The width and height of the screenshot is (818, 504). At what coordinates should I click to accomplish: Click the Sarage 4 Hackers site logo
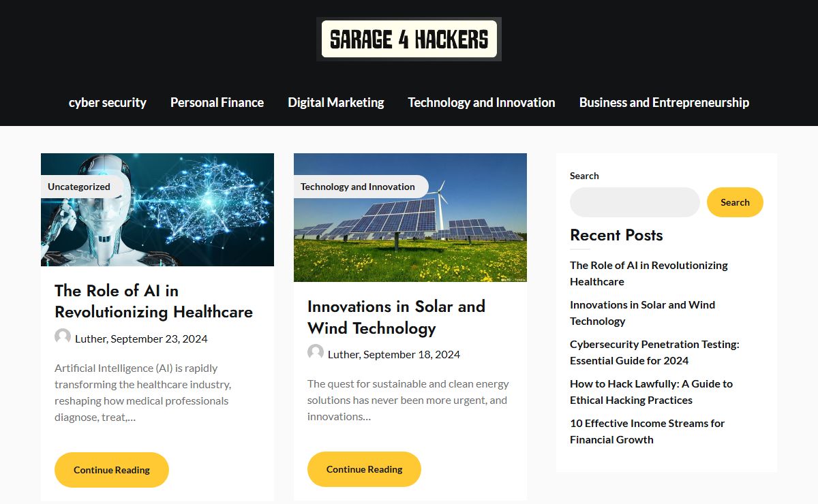409,40
